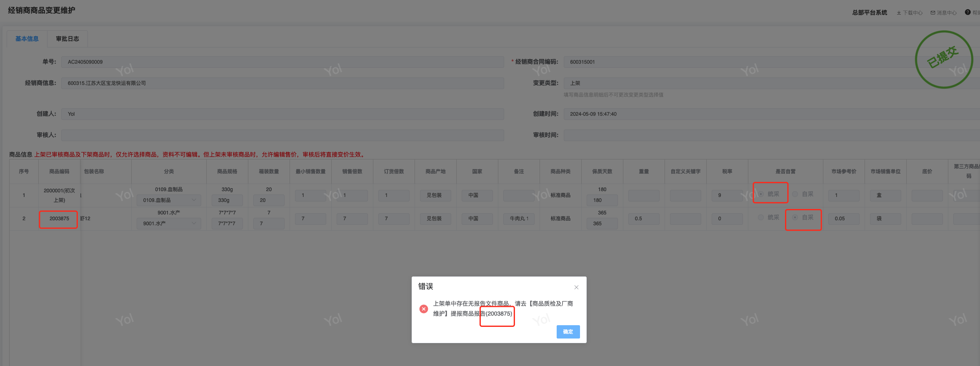Click the weight input showing 0.5
This screenshot has height=366, width=980.
point(644,219)
